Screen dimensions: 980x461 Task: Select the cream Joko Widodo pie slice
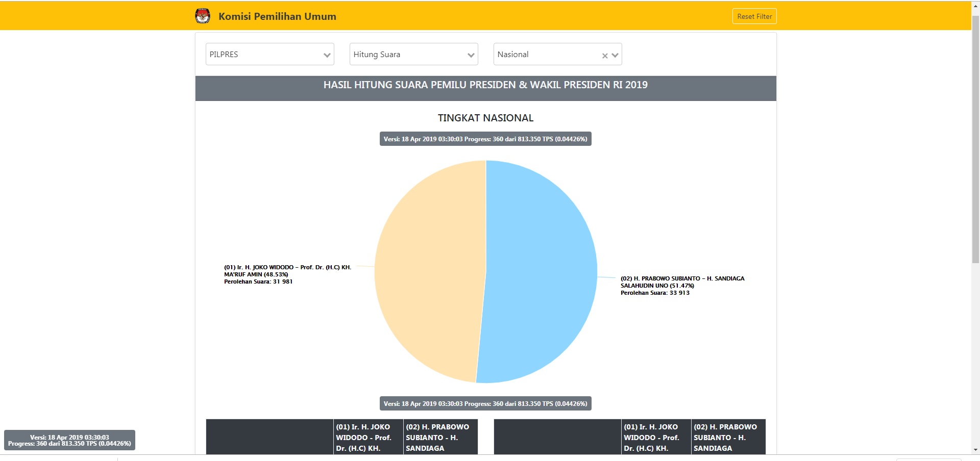click(x=429, y=270)
